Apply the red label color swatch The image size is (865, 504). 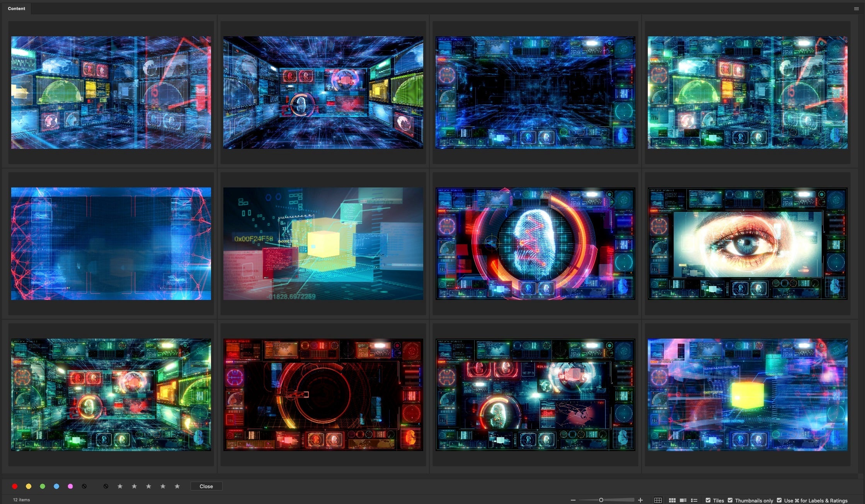click(x=15, y=486)
